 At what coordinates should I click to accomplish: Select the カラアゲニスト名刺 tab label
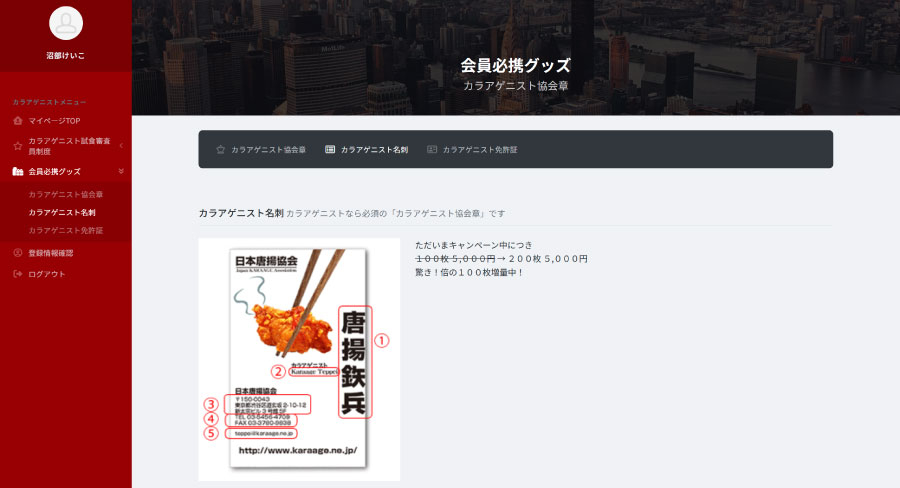[x=374, y=150]
